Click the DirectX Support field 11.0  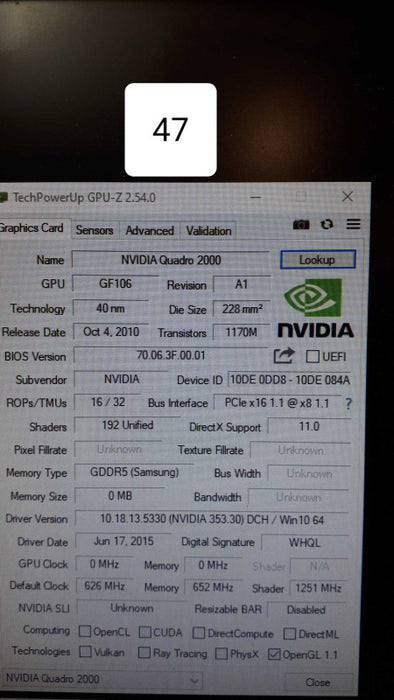click(x=309, y=427)
